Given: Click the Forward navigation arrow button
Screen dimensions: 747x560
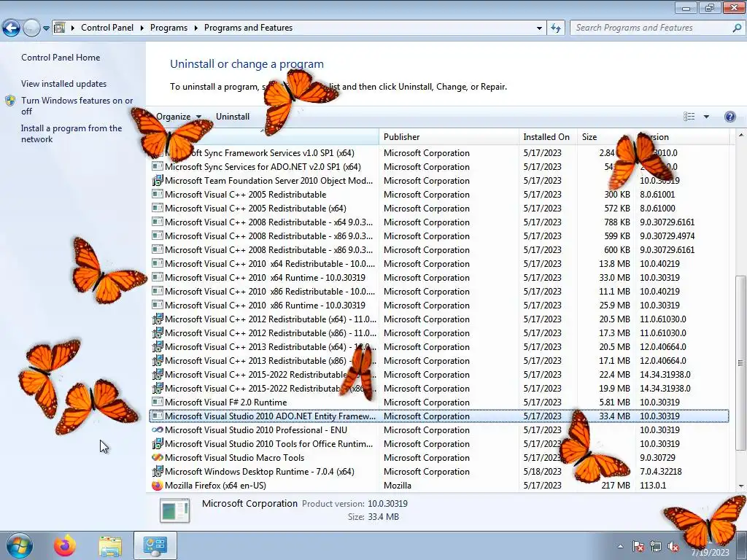Looking at the screenshot, I should (31, 28).
